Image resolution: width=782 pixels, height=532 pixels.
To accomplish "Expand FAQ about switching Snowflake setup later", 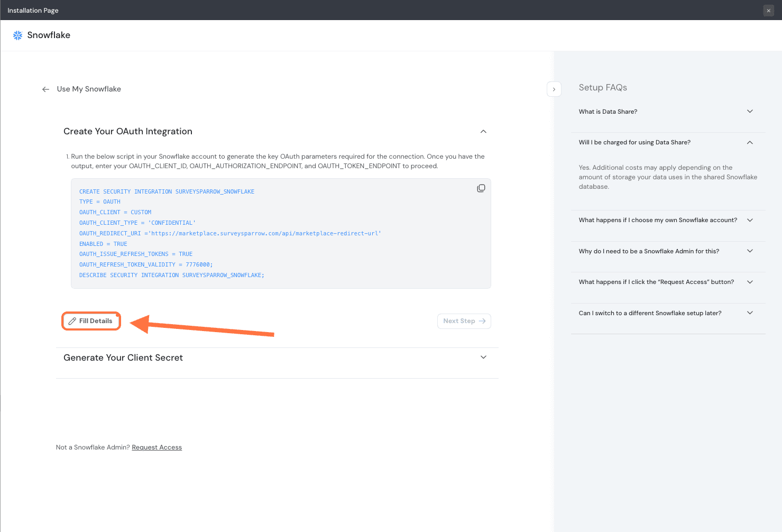I will point(749,313).
